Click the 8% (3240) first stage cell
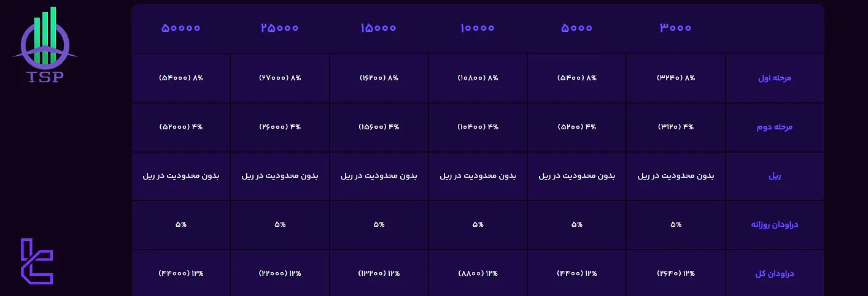Screen dimensions: 868x296 pyautogui.click(x=676, y=78)
